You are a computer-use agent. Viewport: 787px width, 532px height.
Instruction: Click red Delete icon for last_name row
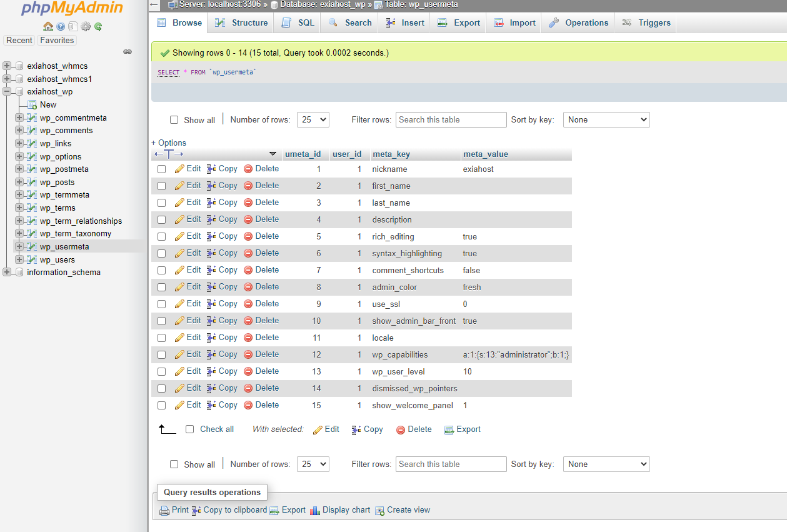tap(248, 203)
